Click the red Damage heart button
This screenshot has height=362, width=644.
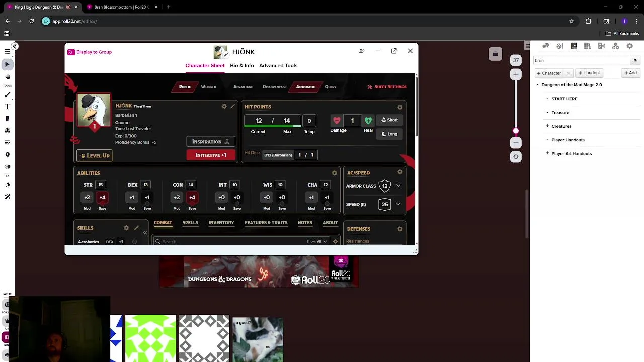pos(337,121)
